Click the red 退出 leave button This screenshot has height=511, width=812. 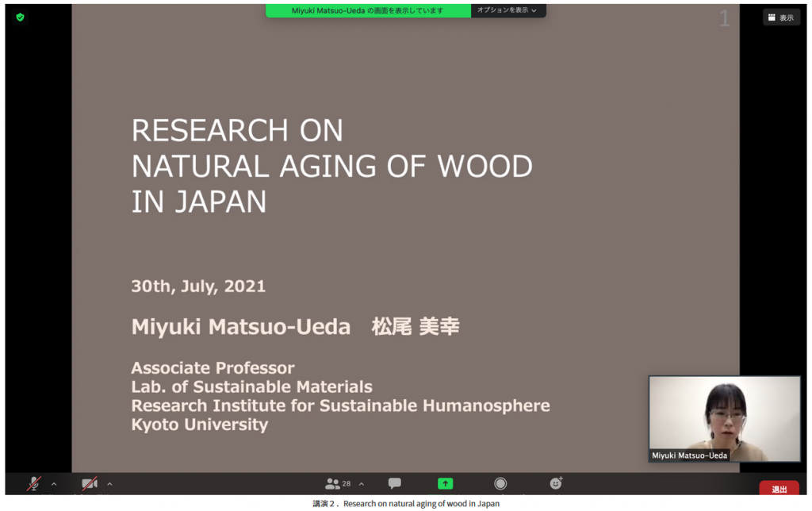point(779,489)
